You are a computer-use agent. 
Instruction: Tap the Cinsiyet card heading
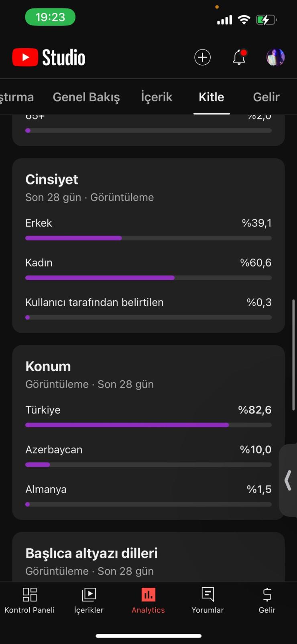click(52, 179)
